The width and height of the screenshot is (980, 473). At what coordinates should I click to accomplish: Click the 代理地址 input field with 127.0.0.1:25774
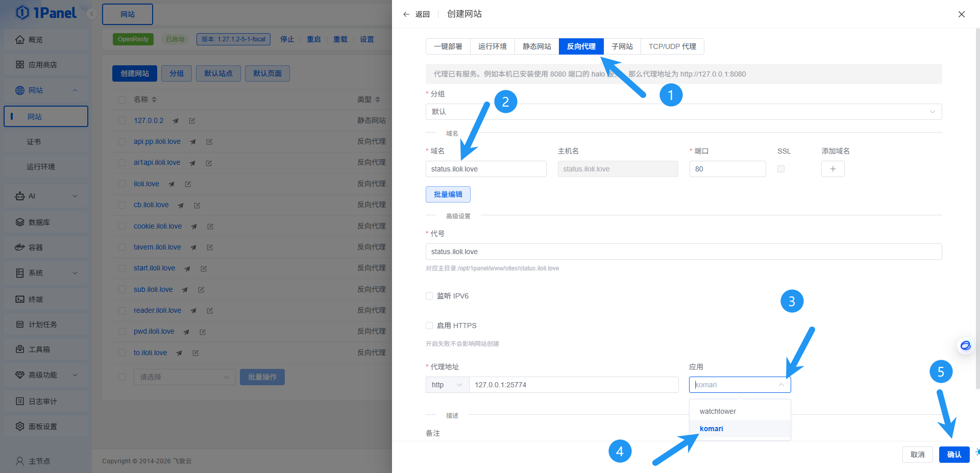pyautogui.click(x=573, y=385)
